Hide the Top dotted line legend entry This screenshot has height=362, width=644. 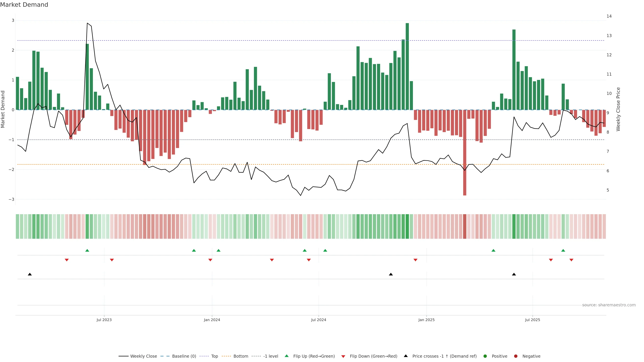pyautogui.click(x=214, y=356)
